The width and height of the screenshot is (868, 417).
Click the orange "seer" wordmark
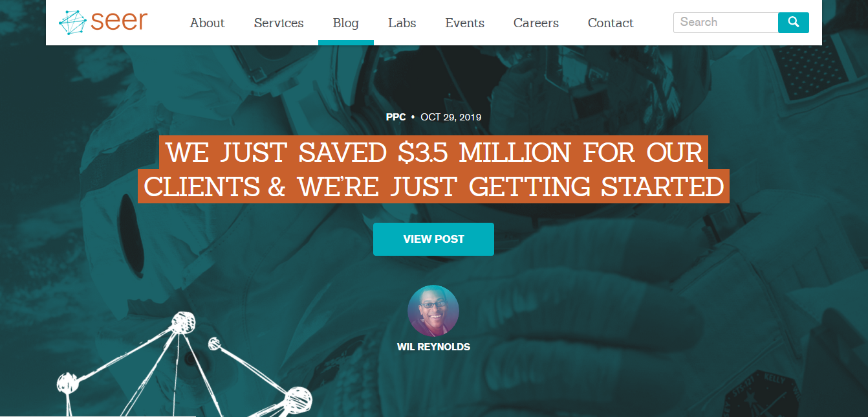[x=119, y=21]
